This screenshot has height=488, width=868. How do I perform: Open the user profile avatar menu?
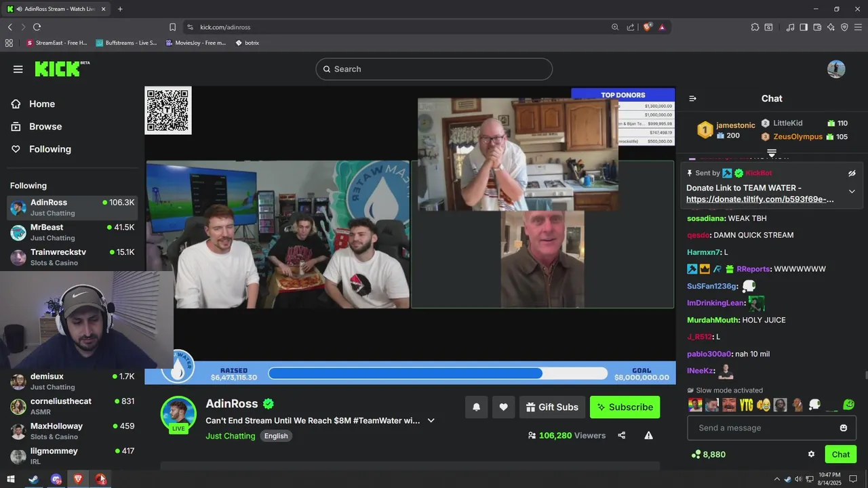point(836,69)
